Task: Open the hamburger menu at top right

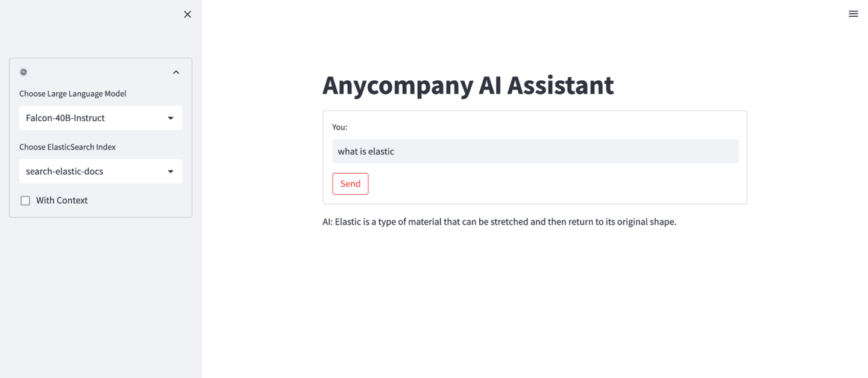Action: 853,14
